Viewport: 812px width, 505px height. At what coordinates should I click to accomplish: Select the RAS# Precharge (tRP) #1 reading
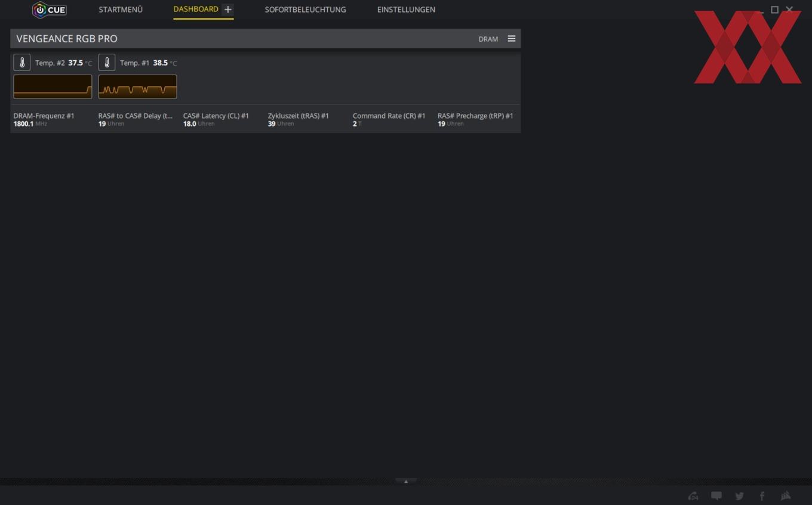click(x=475, y=119)
